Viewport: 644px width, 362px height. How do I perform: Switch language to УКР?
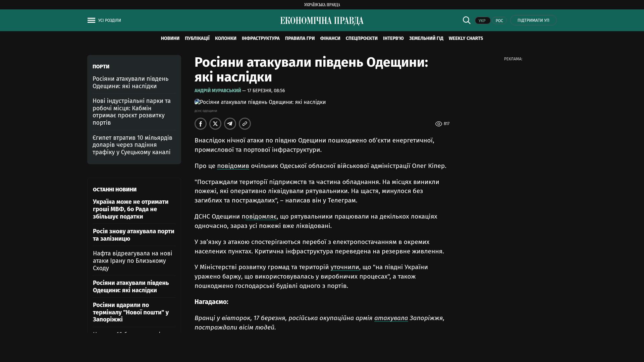(x=482, y=20)
